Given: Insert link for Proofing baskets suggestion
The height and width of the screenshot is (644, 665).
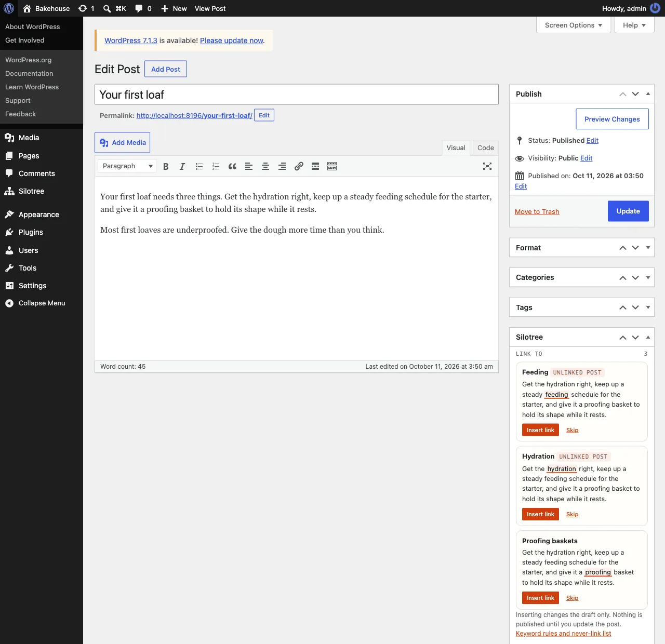Looking at the screenshot, I should tap(540, 598).
